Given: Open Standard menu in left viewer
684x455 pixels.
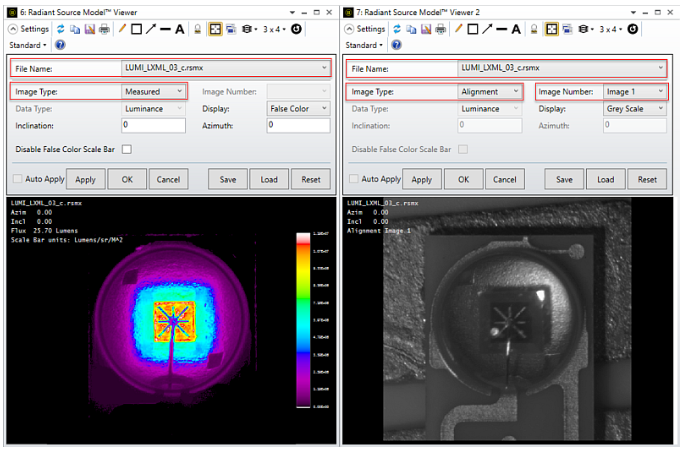Looking at the screenshot, I should (x=28, y=45).
